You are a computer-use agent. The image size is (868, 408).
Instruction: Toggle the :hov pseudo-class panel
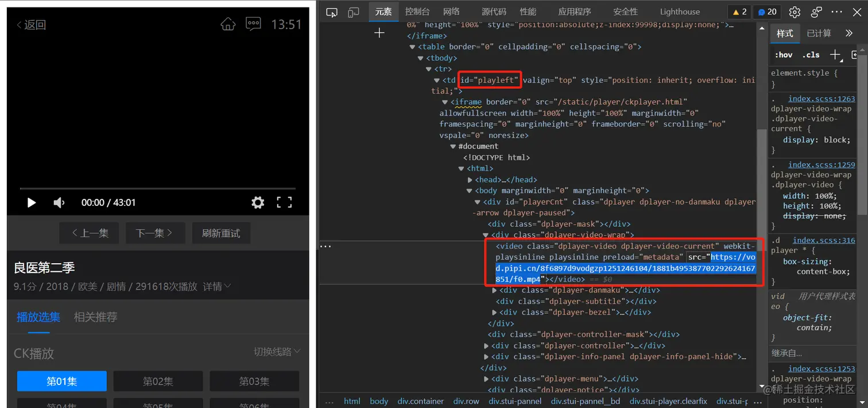pos(783,55)
